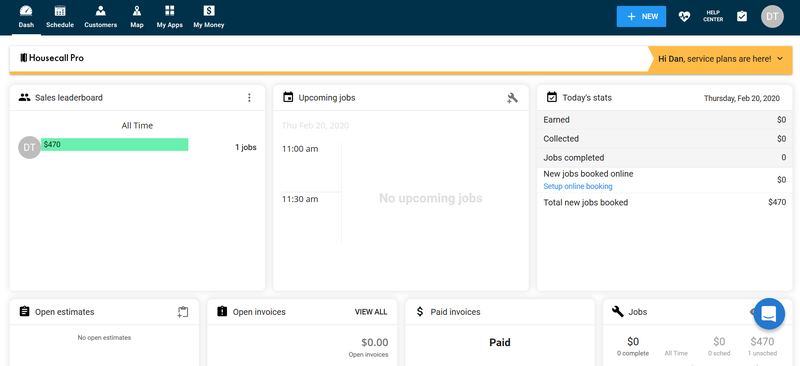
Task: Click the '1 jobs' text
Action: 245,147
